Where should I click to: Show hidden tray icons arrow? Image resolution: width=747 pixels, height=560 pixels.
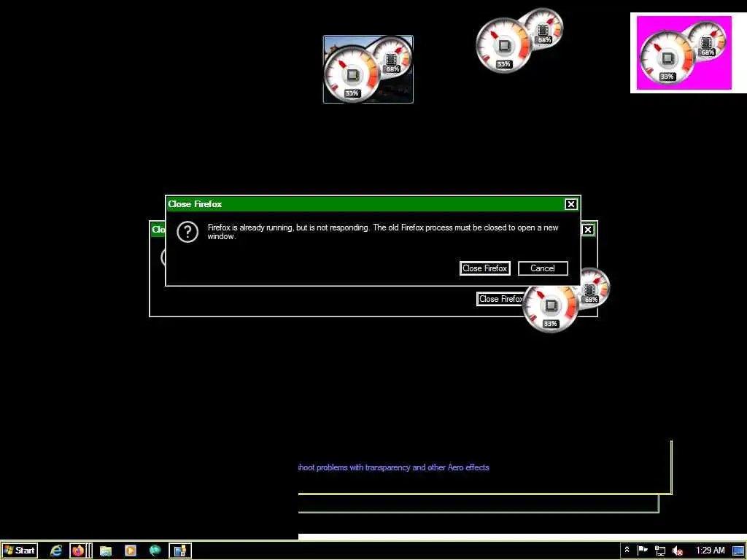627,550
